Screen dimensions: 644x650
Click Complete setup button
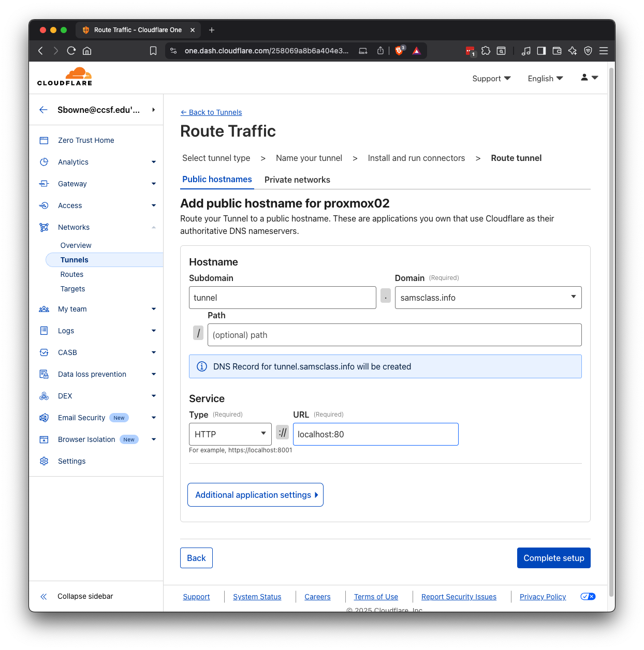coord(553,558)
